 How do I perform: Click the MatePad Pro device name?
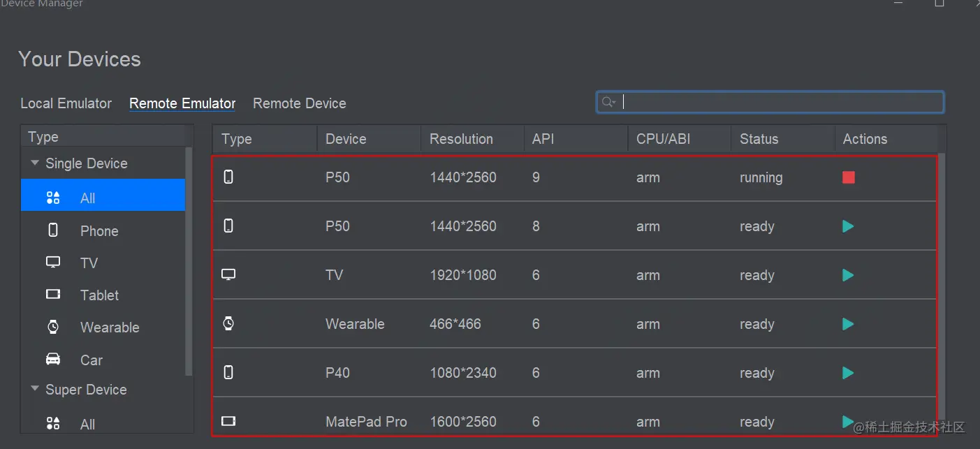pyautogui.click(x=366, y=422)
